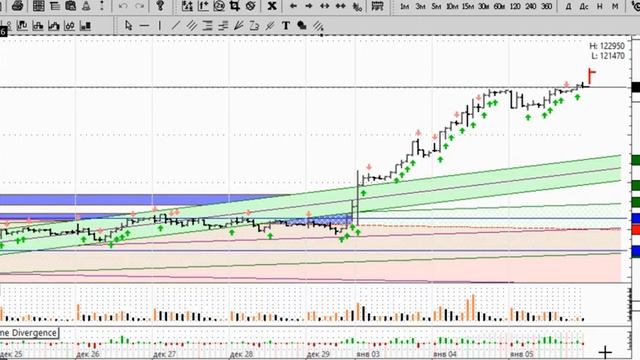Click the compress horizontal scale arrows icon

pos(340,6)
